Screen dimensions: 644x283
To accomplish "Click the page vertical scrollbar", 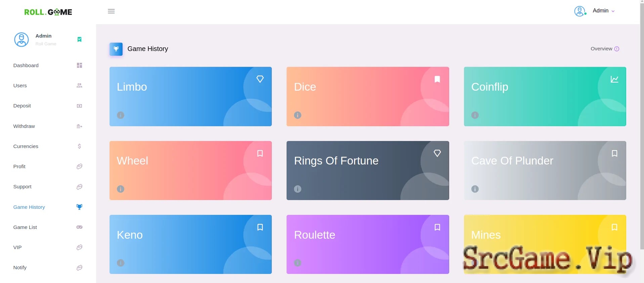I will [x=642, y=124].
